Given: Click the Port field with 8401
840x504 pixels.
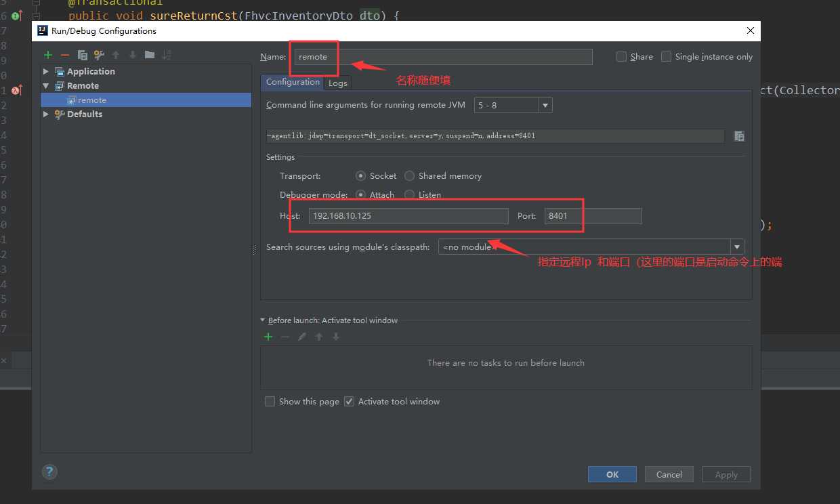Looking at the screenshot, I should (x=593, y=216).
